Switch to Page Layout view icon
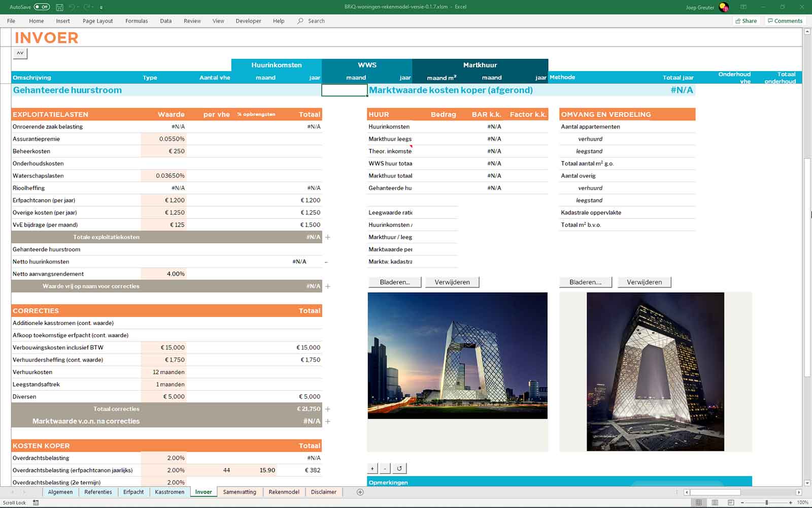The height and width of the screenshot is (508, 812). 715,502
